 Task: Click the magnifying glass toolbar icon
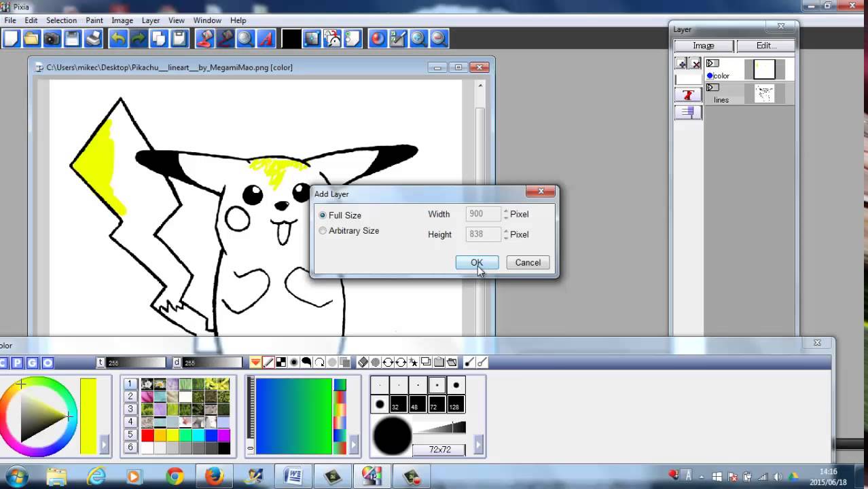coord(245,39)
